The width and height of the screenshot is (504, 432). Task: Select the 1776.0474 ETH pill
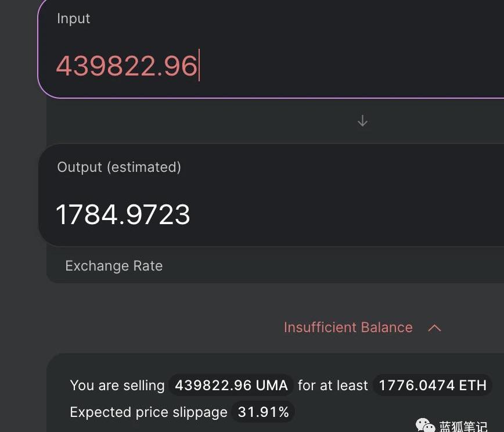433,386
